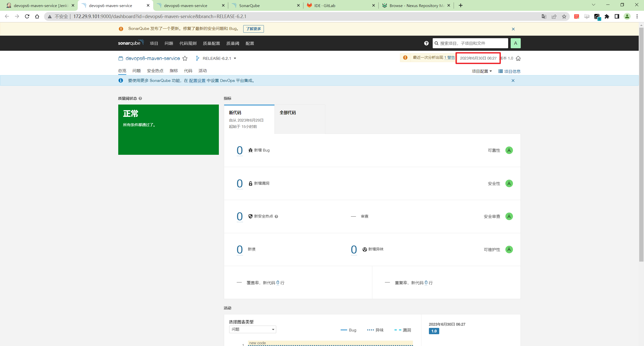Open the 质量阈 navigation menu

[x=233, y=43]
